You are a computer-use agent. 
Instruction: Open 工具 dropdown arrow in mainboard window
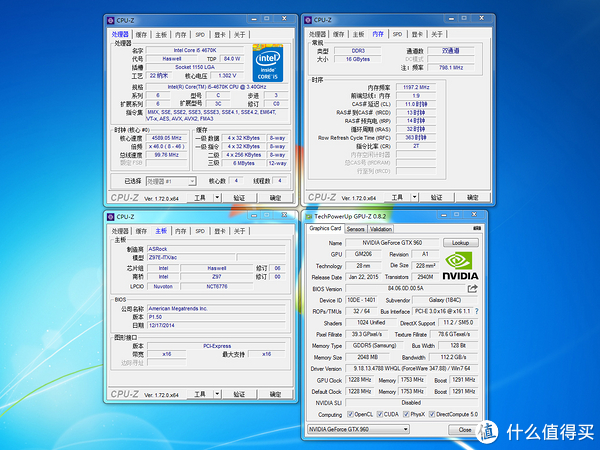(x=217, y=394)
